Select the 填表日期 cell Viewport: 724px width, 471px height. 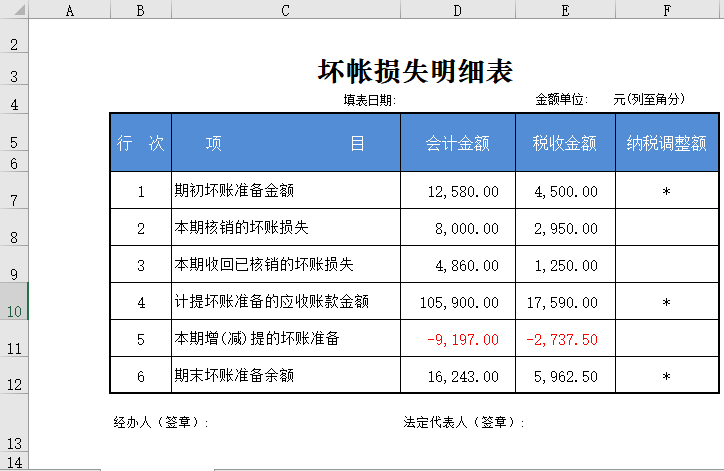370,100
